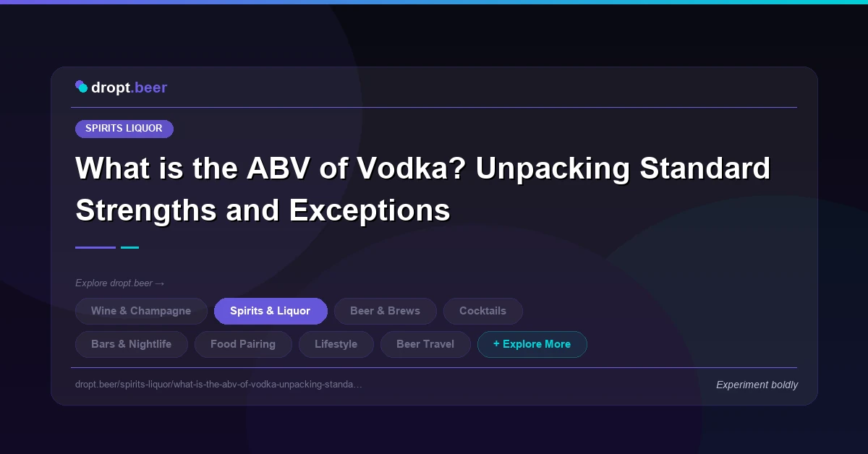Click the dropt.beer teardrop logo icon
The width and height of the screenshot is (868, 454).
(x=82, y=87)
